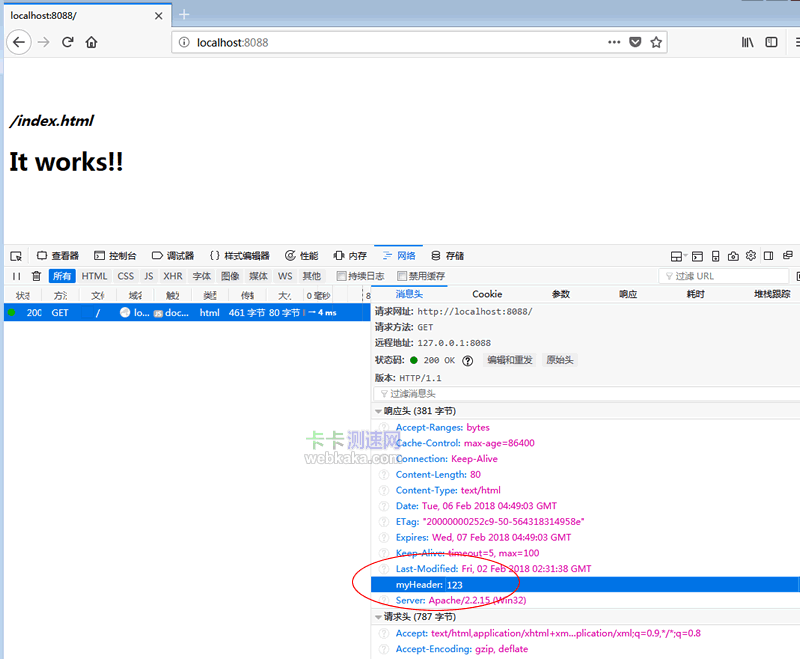Click the browser back arrow button

point(18,42)
